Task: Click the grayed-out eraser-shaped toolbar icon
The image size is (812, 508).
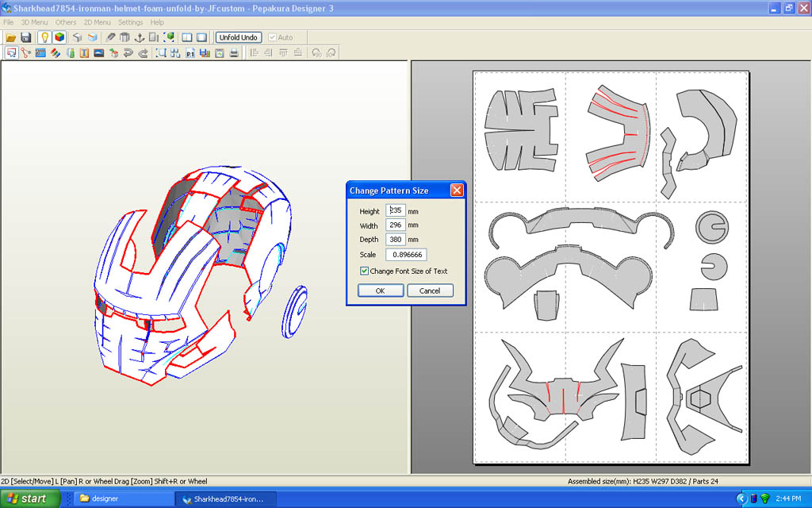Action: pyautogui.click(x=110, y=37)
